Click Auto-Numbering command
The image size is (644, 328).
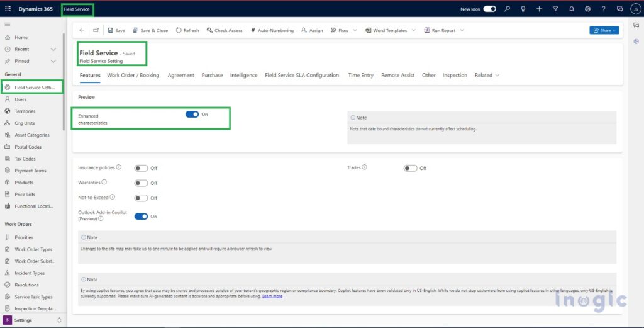tap(272, 30)
